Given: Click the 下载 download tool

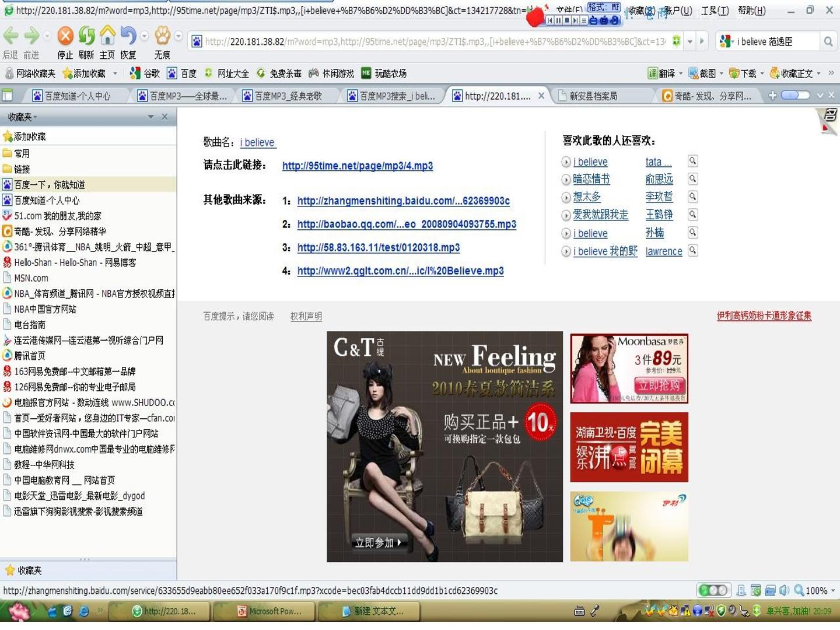Looking at the screenshot, I should (x=743, y=73).
